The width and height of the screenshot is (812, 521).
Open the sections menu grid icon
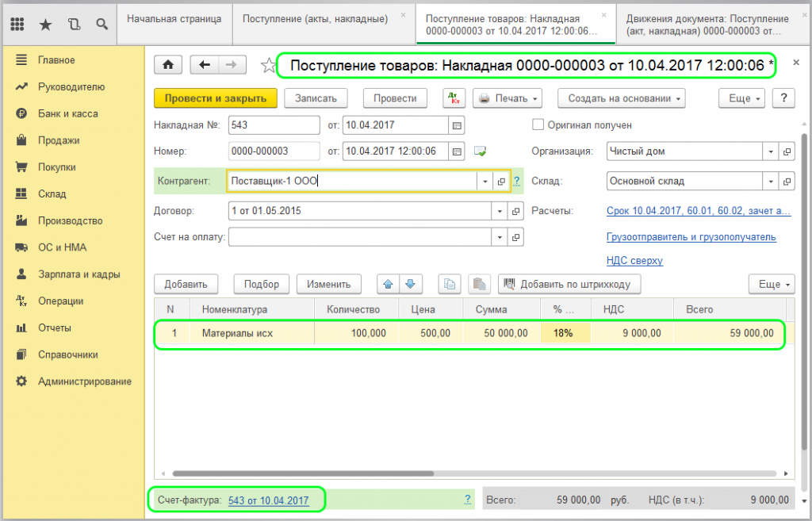tap(17, 25)
